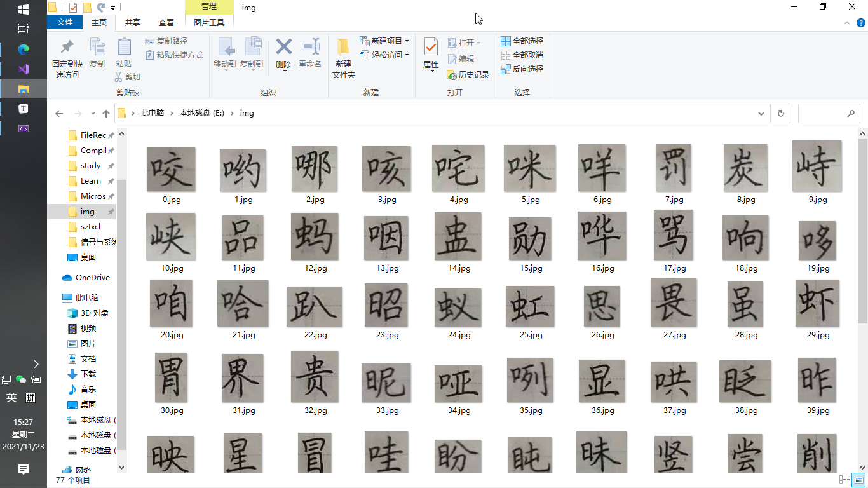Click the 全部选择 (Select all) icon

click(523, 41)
